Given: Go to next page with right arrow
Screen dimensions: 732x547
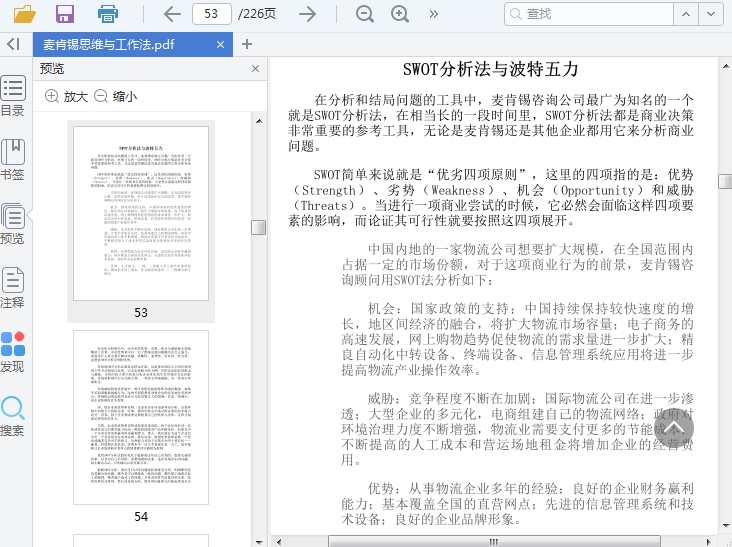Looking at the screenshot, I should click(308, 14).
